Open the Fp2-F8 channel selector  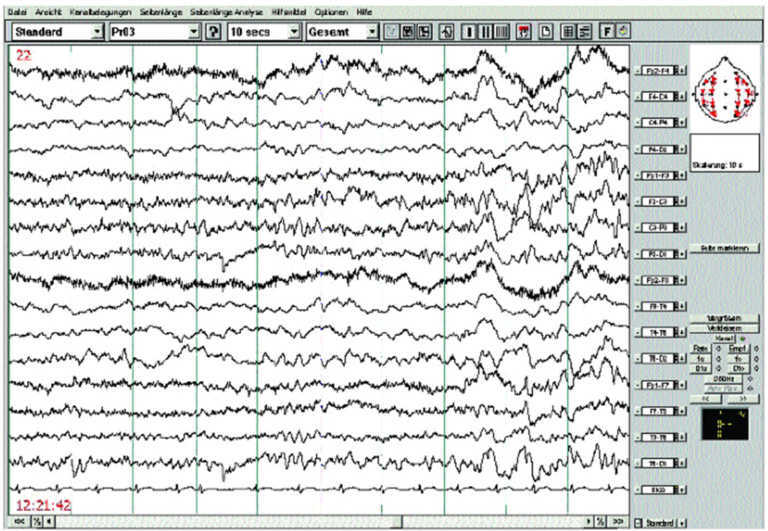pos(659,280)
